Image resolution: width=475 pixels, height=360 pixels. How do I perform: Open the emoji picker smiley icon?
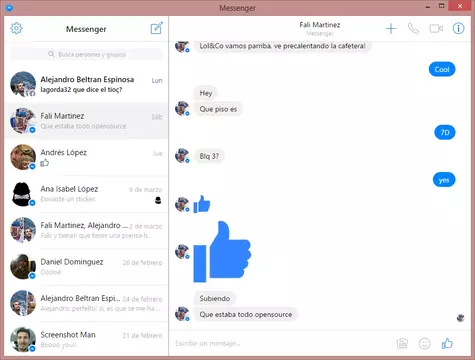(424, 343)
